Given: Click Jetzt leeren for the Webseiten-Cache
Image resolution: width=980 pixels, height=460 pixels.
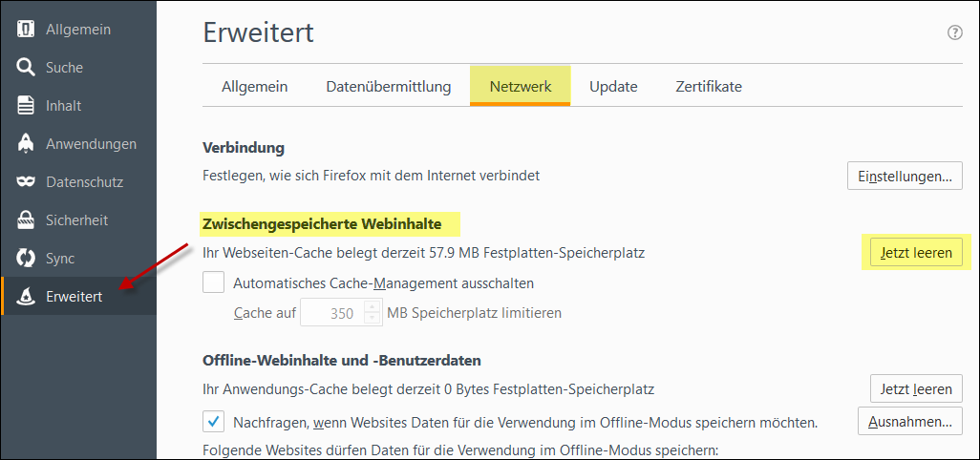Looking at the screenshot, I should tap(916, 253).
